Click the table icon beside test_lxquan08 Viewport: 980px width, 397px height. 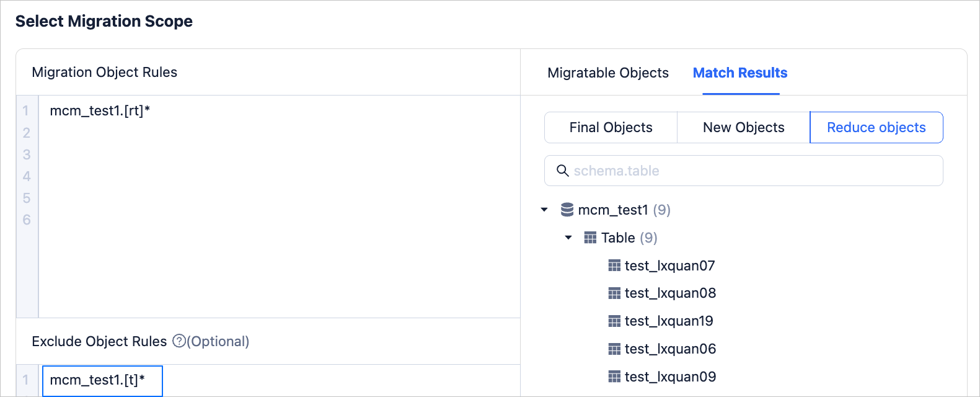pyautogui.click(x=614, y=293)
